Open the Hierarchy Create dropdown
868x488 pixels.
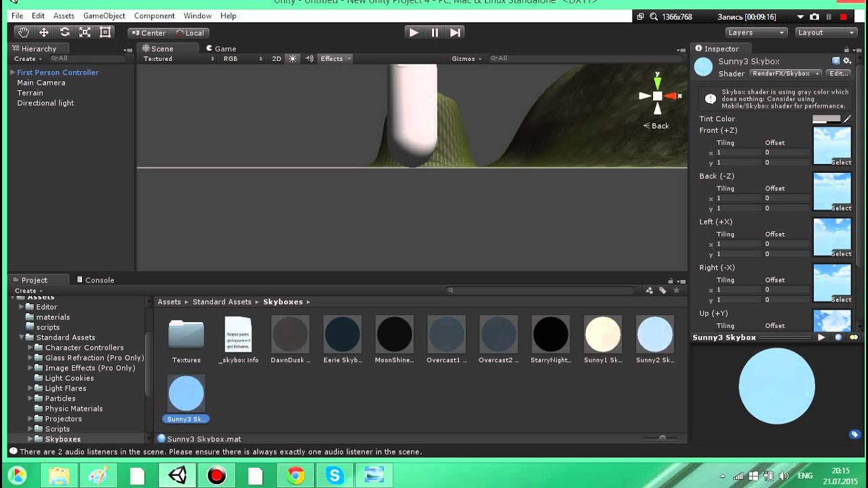click(x=27, y=59)
